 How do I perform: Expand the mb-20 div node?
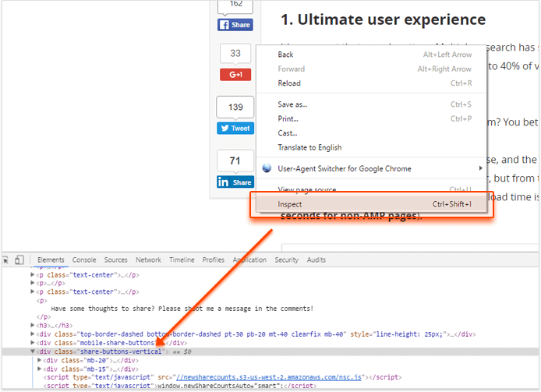pos(39,360)
